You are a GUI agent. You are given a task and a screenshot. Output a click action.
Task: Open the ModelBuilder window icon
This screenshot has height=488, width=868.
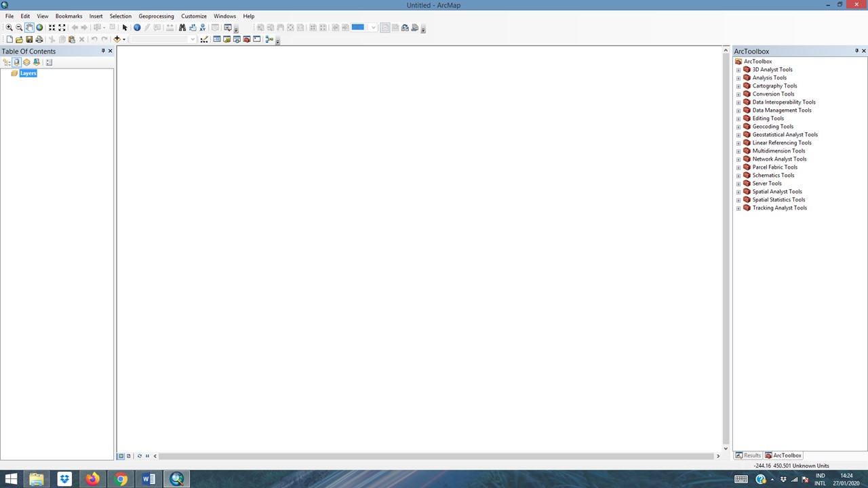coord(269,39)
